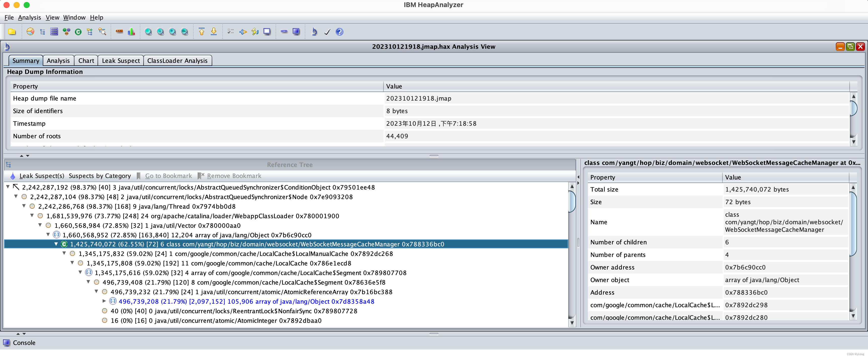Click the yellow script J toolbar icon
This screenshot has width=868, height=358.
pyautogui.click(x=255, y=32)
